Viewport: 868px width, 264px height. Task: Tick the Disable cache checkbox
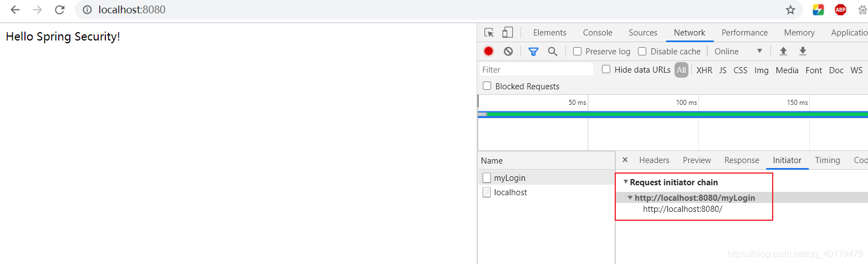pos(642,52)
